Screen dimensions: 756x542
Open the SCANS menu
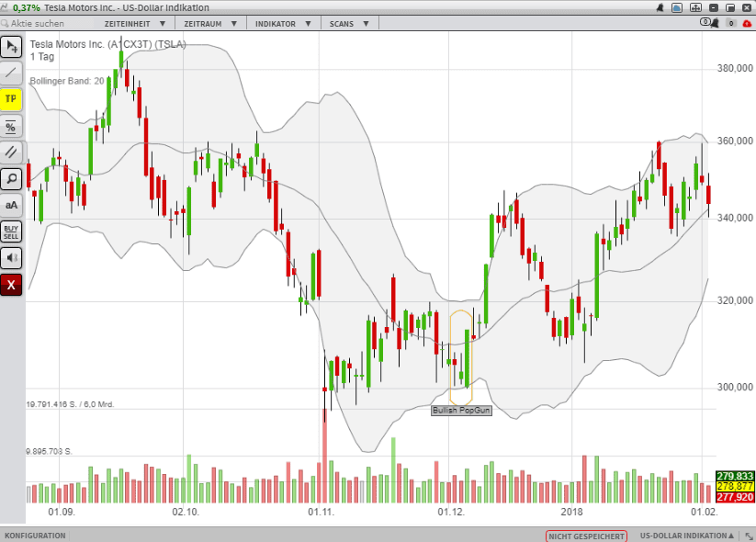[x=346, y=23]
